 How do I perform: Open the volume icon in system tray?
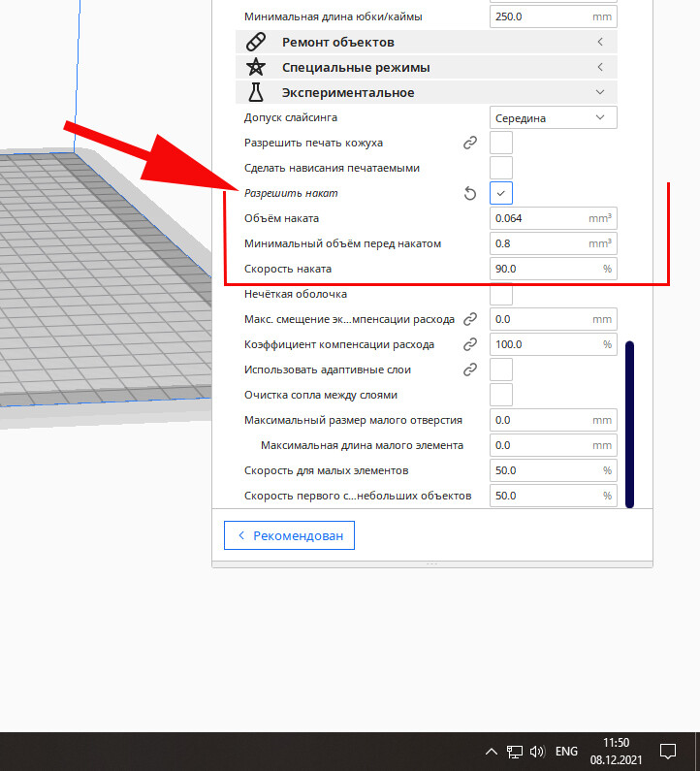coord(537,752)
